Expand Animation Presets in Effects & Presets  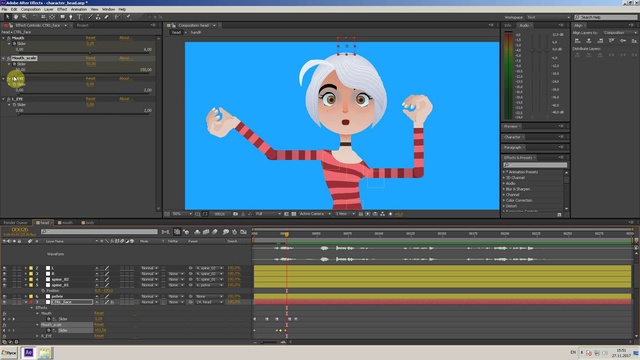(x=504, y=172)
